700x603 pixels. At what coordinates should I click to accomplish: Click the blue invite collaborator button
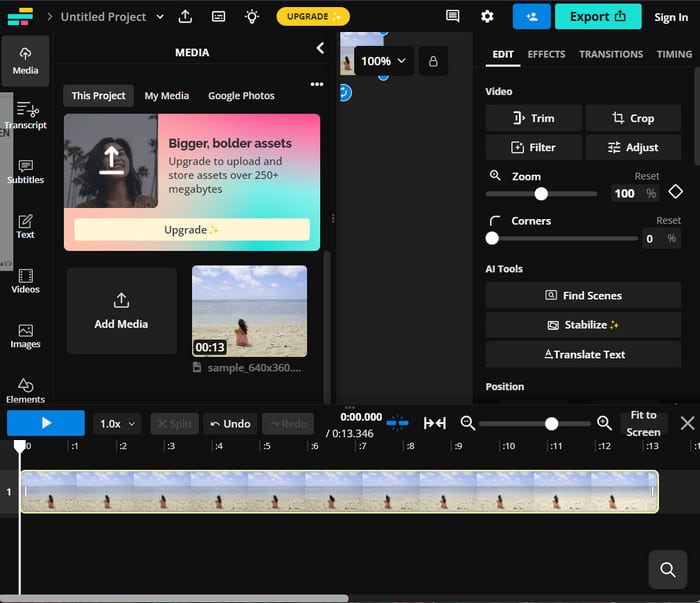point(531,17)
